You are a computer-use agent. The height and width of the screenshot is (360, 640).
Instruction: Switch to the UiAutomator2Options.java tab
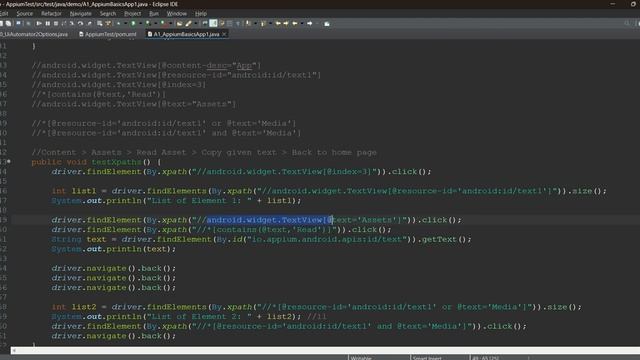click(x=34, y=34)
